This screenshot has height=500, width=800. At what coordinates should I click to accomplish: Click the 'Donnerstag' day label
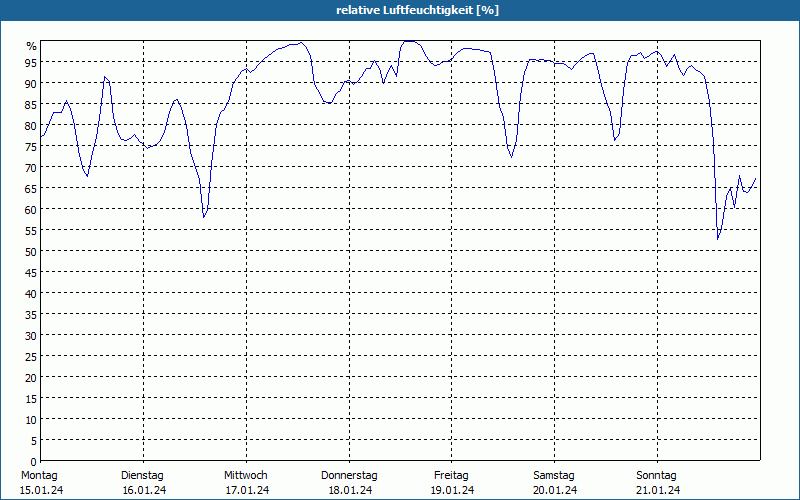pyautogui.click(x=349, y=475)
